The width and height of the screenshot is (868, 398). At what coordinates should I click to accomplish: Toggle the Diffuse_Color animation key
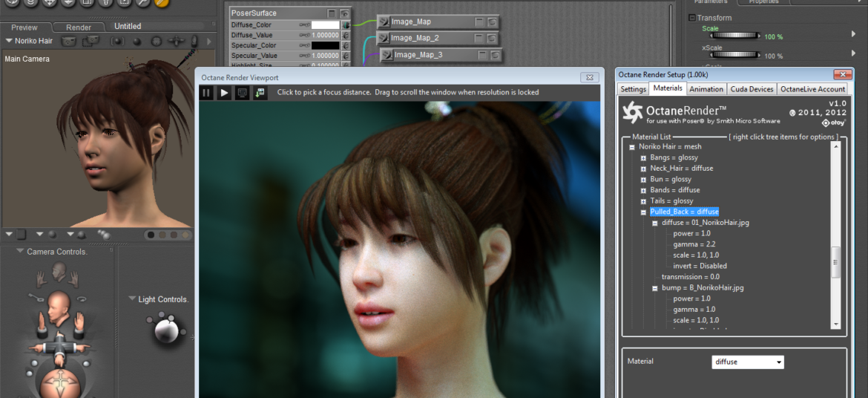304,25
